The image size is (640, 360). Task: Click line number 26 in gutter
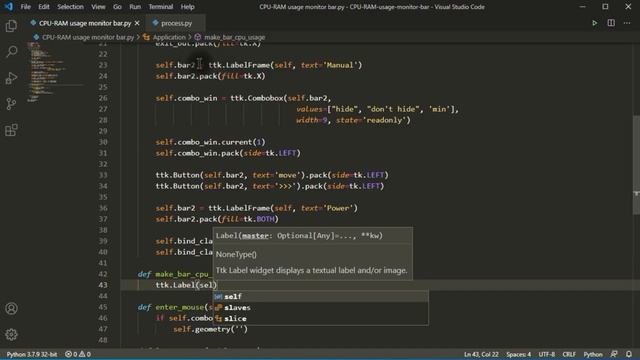[x=103, y=98]
